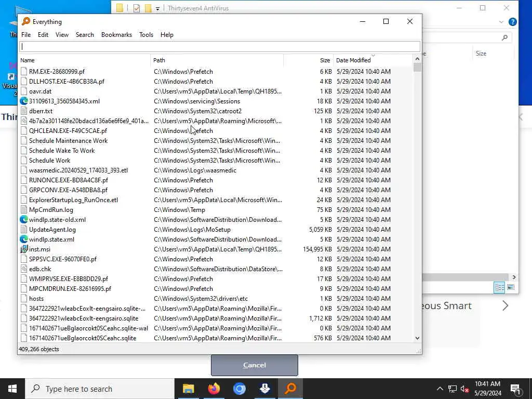Show hidden tray icons chevron
This screenshot has height=399, width=532.
440,389
